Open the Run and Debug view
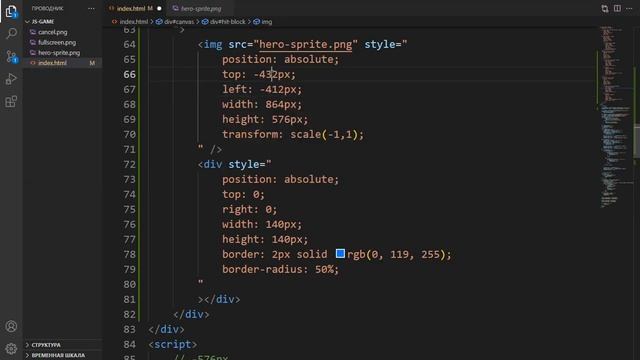640x360 pixels. (x=11, y=79)
